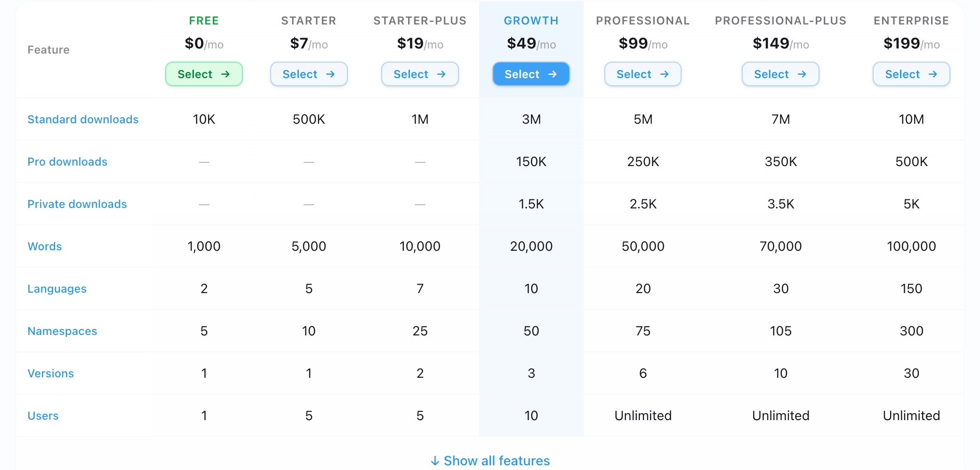Select the highlighted Growth plan
Screen dimensions: 980x470
(530, 74)
